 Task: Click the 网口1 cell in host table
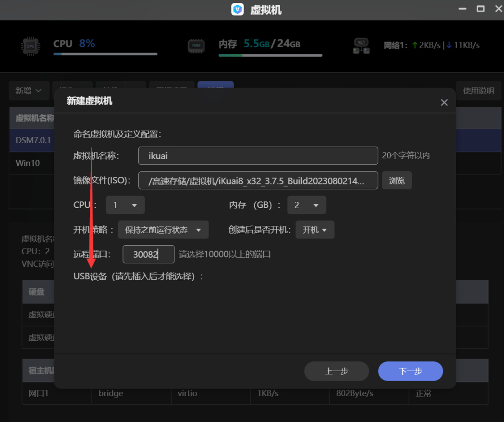[57, 393]
